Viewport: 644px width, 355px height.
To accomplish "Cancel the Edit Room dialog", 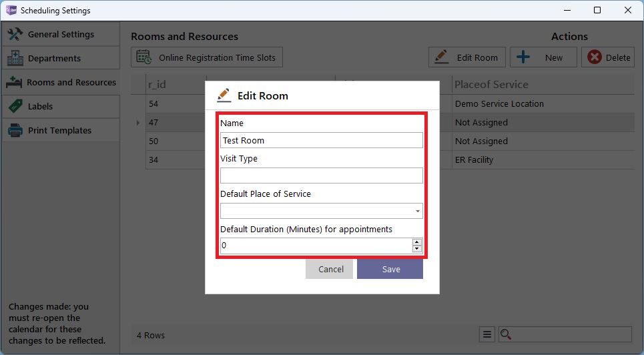I will (x=330, y=269).
